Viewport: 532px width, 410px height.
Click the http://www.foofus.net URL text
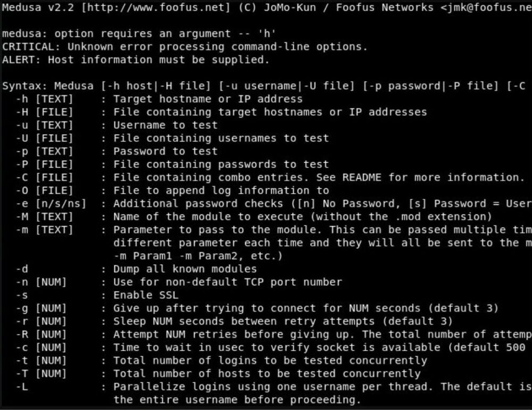click(x=156, y=7)
